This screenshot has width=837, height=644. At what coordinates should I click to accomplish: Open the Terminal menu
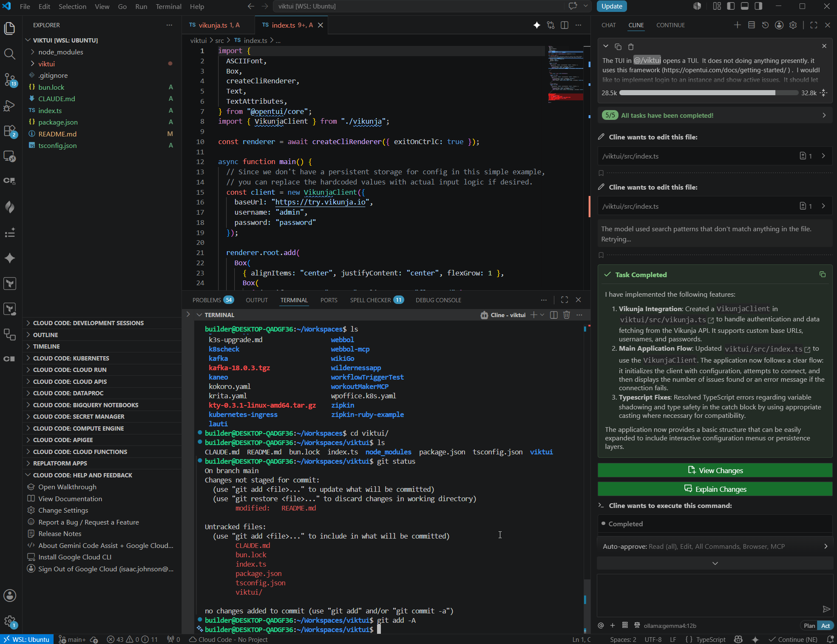pos(168,6)
